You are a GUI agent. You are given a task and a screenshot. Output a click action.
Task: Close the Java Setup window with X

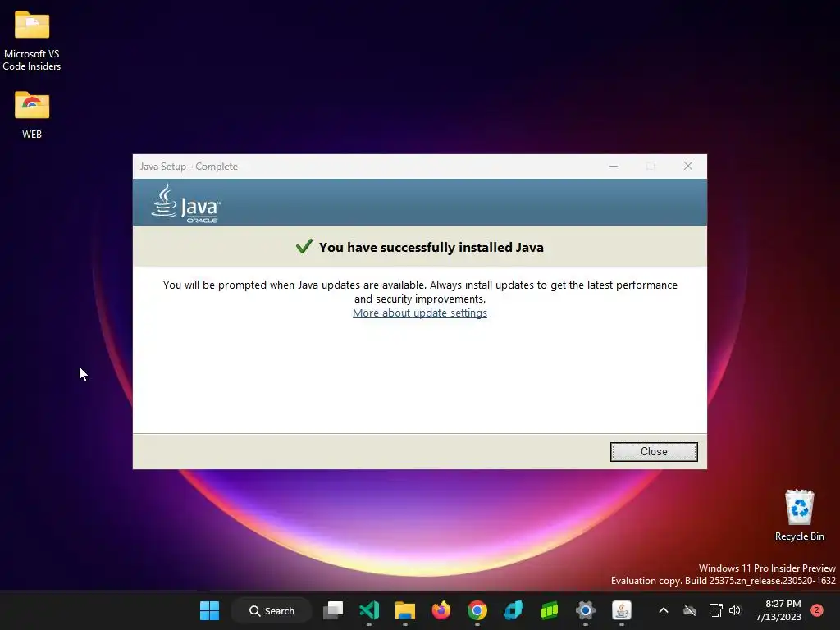[x=688, y=166]
